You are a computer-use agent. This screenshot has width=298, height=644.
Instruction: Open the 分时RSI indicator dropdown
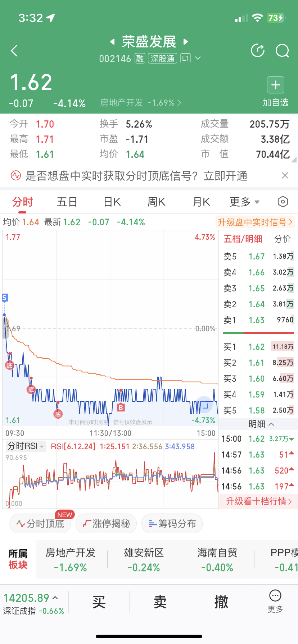26,446
